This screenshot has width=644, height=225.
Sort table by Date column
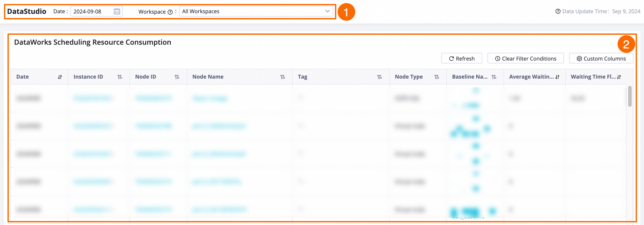pos(60,77)
